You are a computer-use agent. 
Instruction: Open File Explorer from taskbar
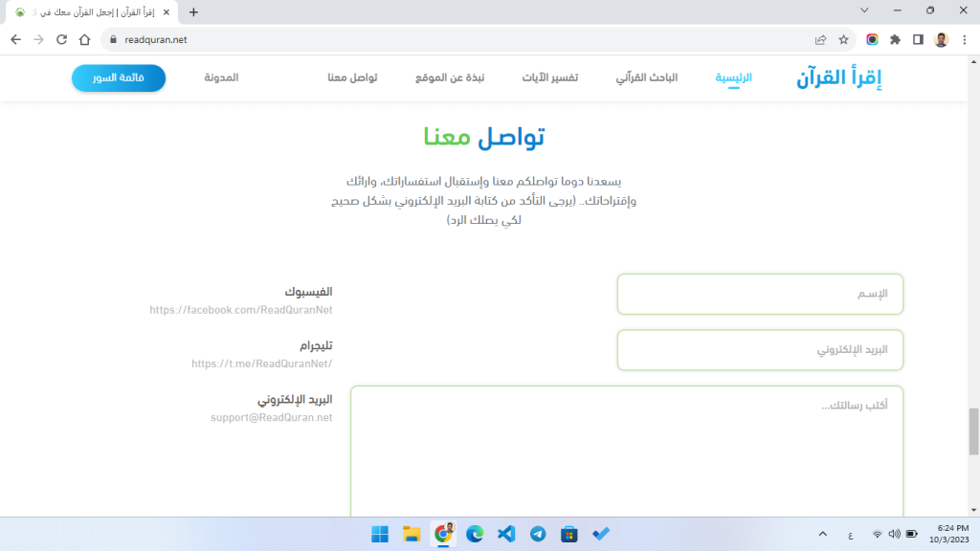[x=412, y=534]
